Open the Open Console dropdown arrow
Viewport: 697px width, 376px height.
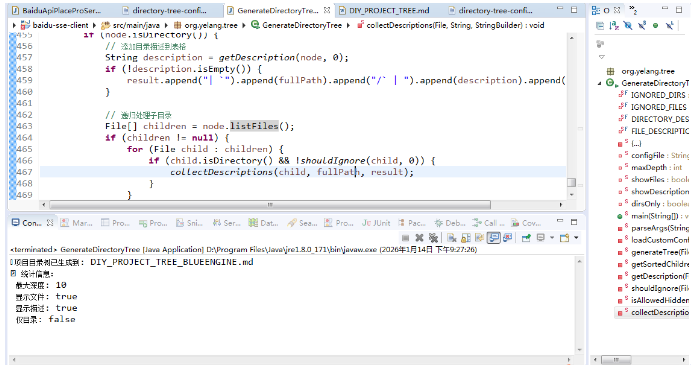tap(576, 238)
